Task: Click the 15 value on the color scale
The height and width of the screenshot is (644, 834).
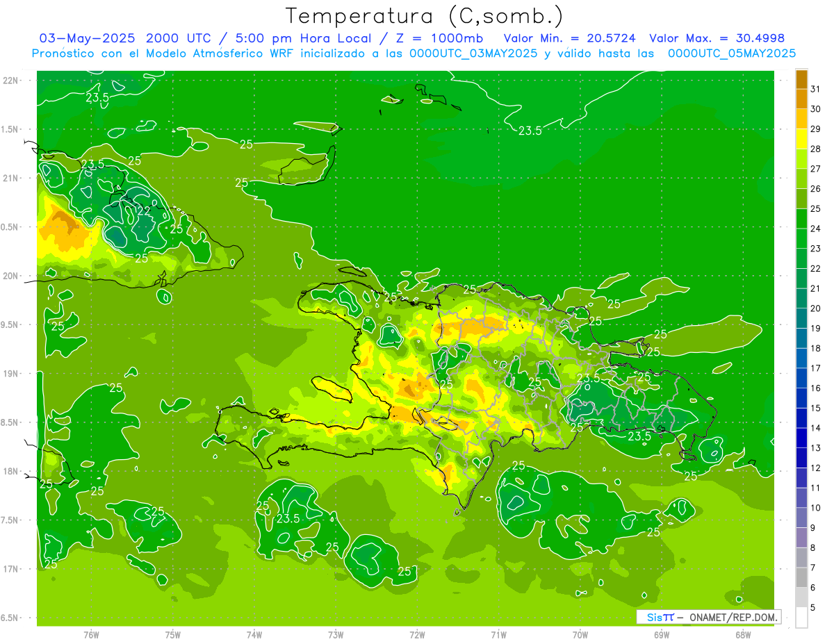Action: coord(815,408)
